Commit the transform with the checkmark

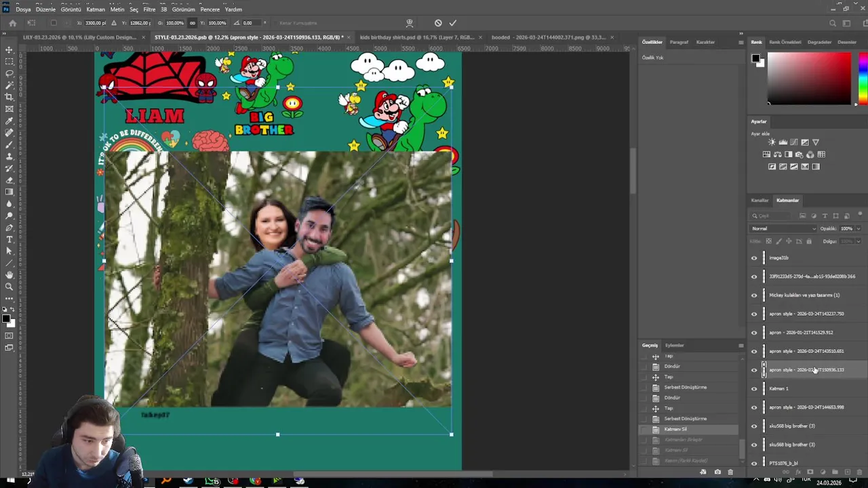pyautogui.click(x=452, y=23)
